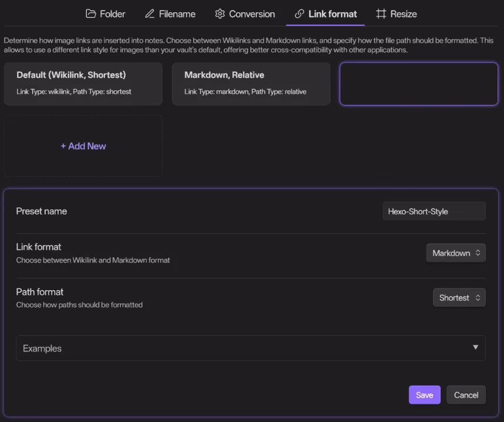Click the folder icon in the tab bar
Viewport: 504px width, 422px height.
90,13
